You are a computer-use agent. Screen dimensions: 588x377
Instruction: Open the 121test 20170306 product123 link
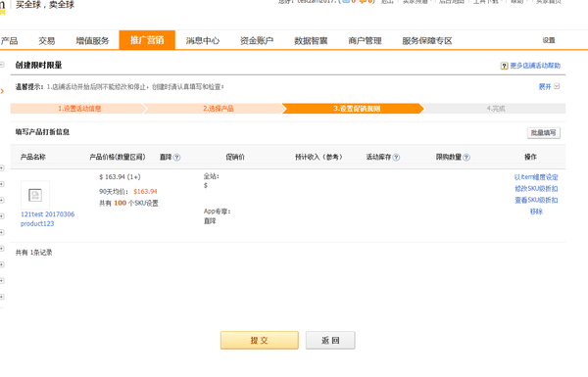click(x=47, y=218)
